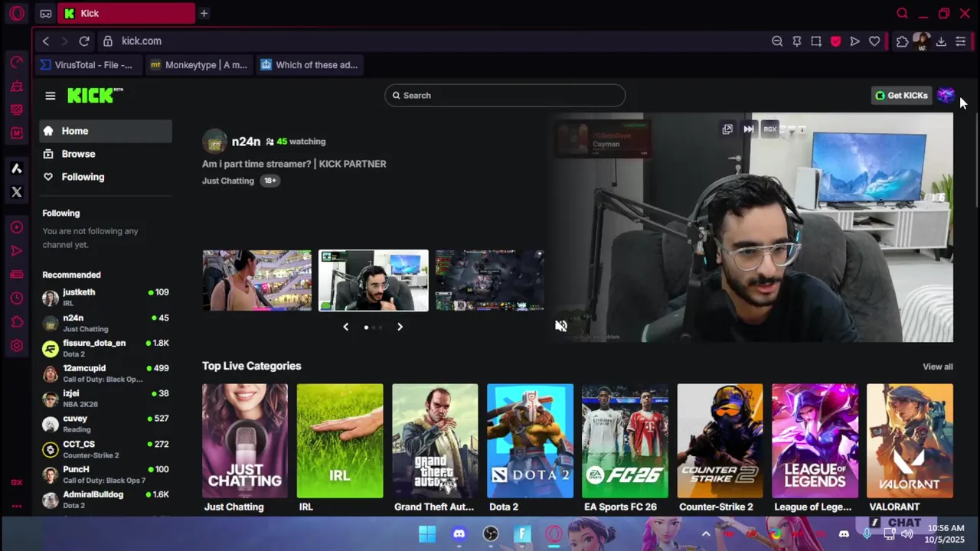Click the Get KICKs button
The height and width of the screenshot is (551, 980).
pos(902,96)
